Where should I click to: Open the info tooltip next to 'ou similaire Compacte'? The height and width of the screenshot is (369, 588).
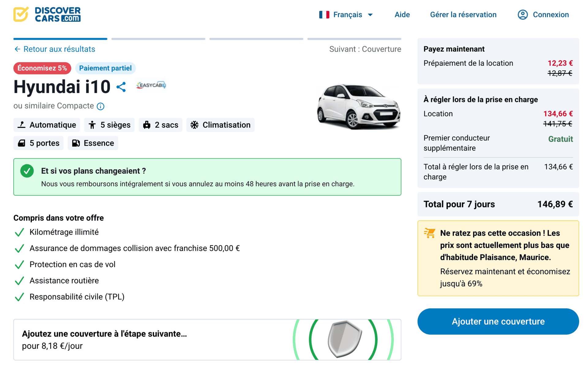(100, 106)
